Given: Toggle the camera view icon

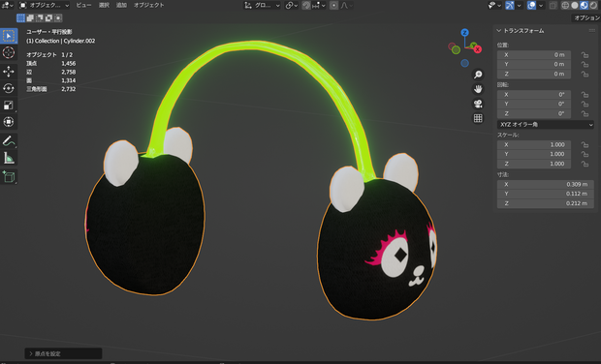Looking at the screenshot, I should point(478,104).
